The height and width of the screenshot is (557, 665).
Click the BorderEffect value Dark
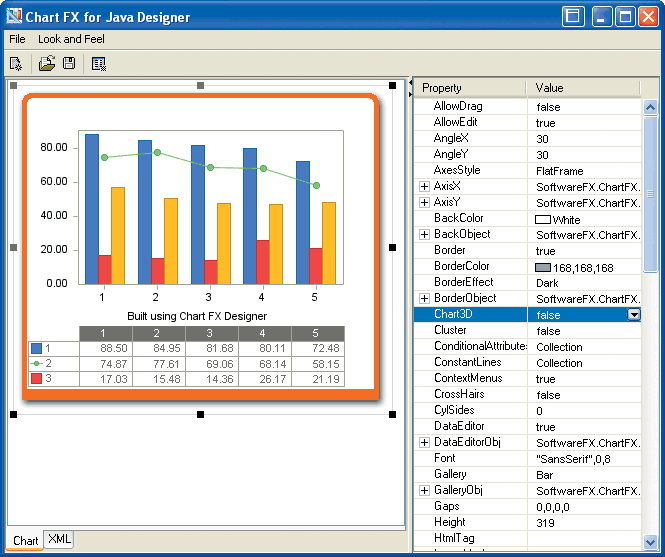coord(547,283)
